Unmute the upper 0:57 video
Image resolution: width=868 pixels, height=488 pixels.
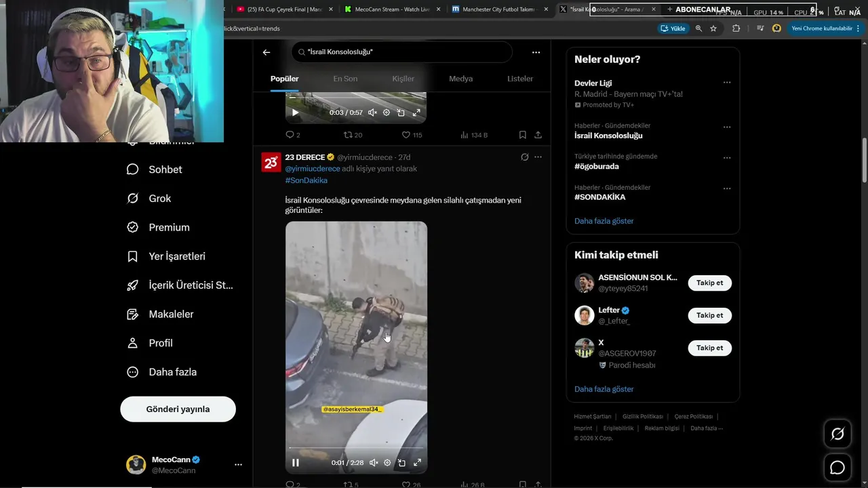click(x=372, y=113)
